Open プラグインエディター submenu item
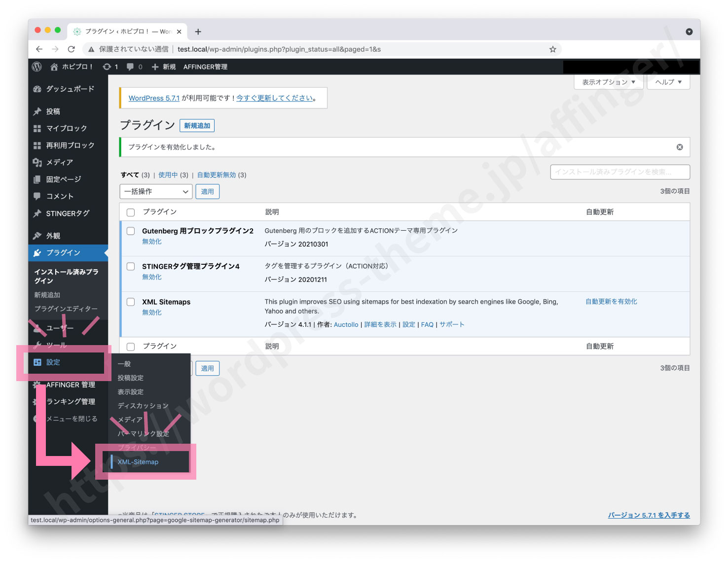This screenshot has width=728, height=562. click(x=66, y=309)
